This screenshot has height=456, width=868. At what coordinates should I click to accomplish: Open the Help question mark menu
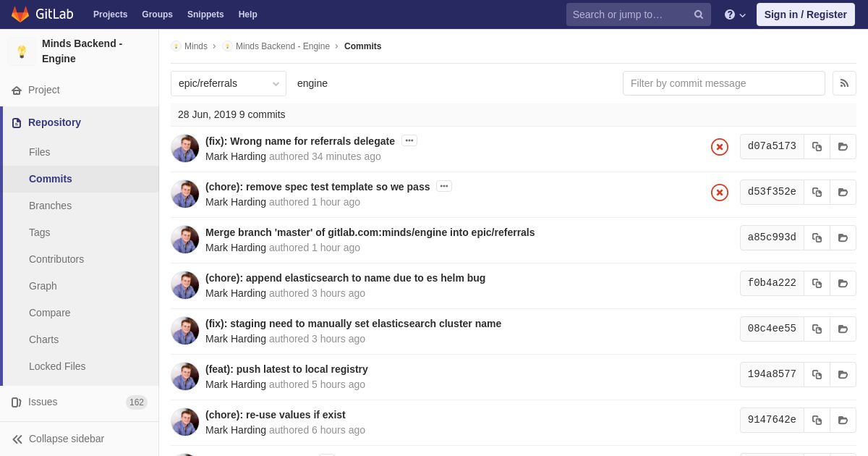click(735, 14)
